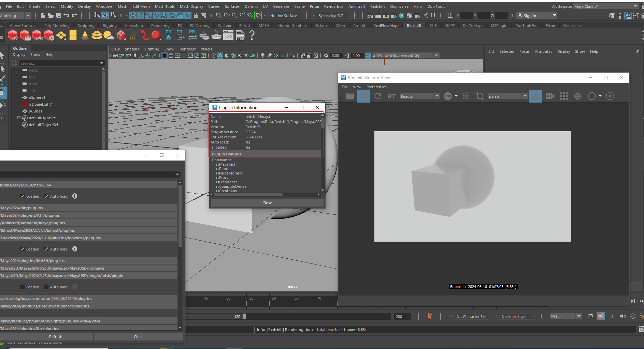The height and width of the screenshot is (349, 644).
Task: Click the snowflake freeze icon in Render View
Action: point(577,96)
